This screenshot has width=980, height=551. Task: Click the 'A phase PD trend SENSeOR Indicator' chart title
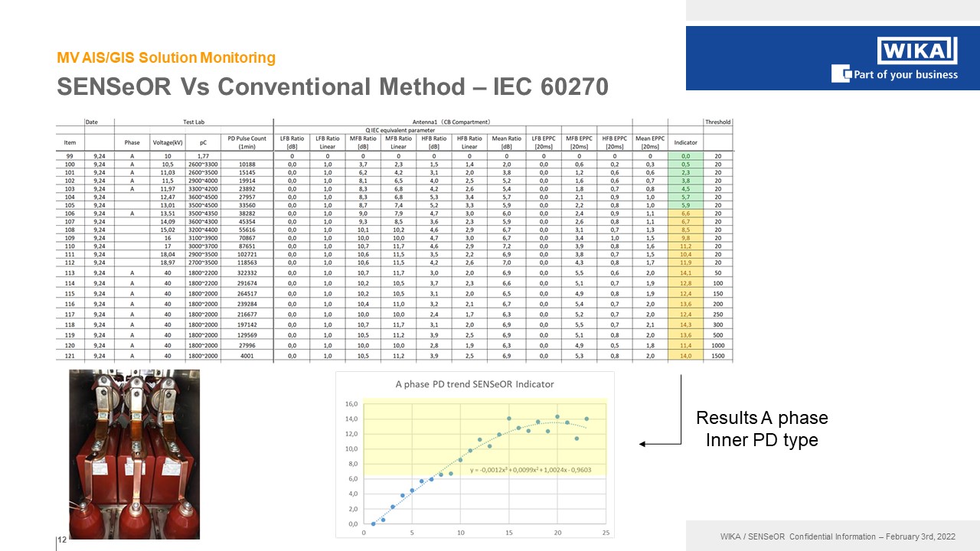(474, 384)
